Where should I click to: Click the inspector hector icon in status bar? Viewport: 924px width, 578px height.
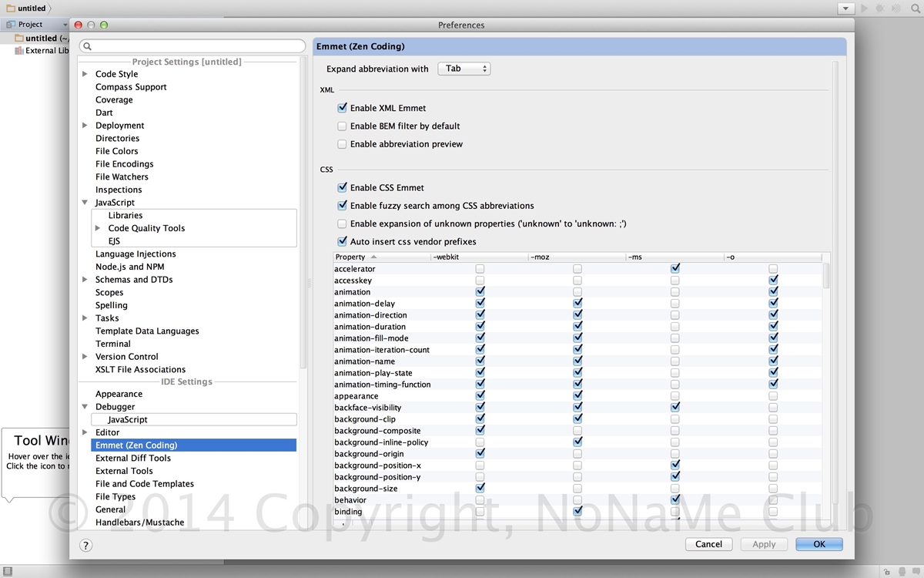(x=903, y=571)
